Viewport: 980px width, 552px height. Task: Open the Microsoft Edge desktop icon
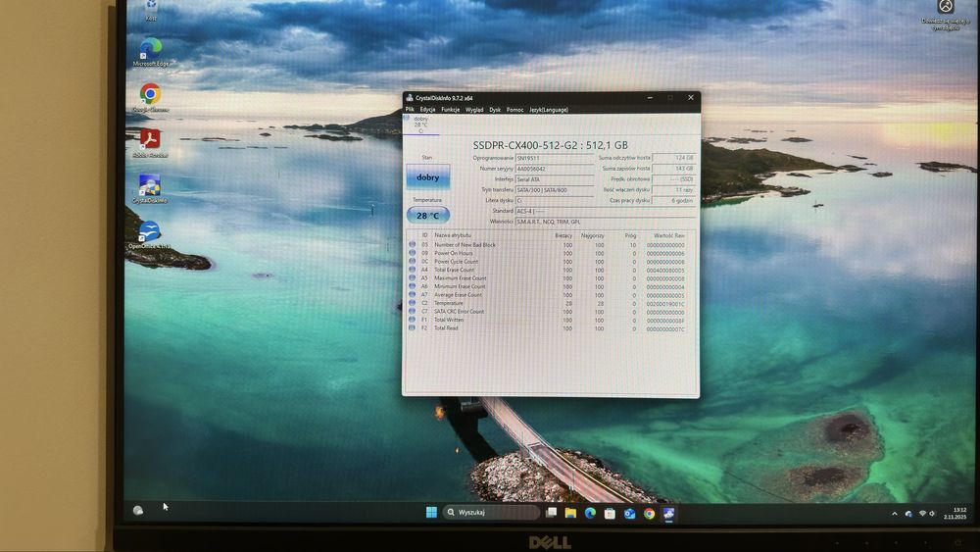coord(151,53)
